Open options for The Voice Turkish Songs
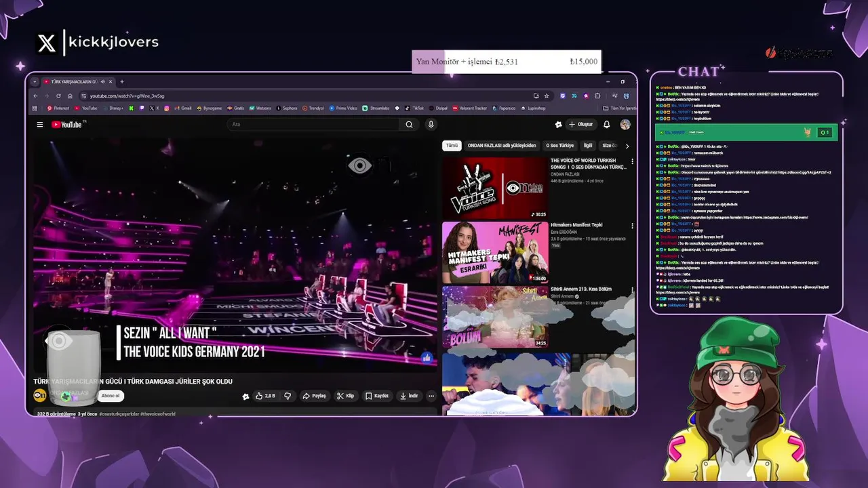This screenshot has width=868, height=488. [632, 162]
